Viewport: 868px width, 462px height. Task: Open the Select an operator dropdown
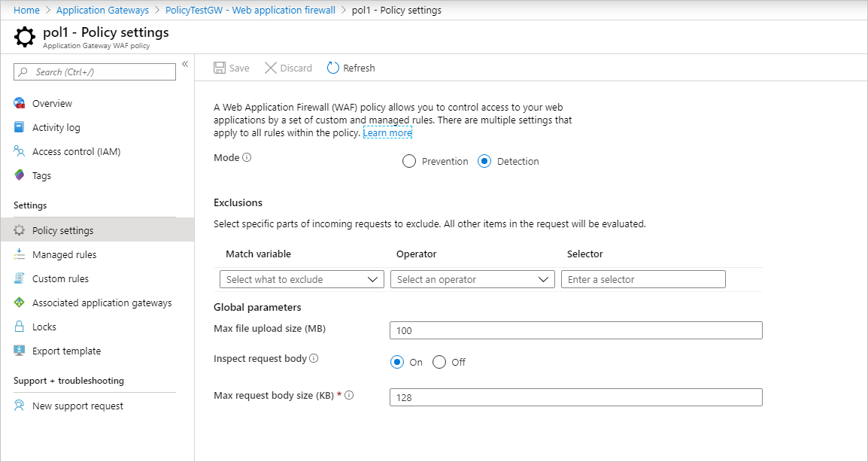click(x=472, y=280)
